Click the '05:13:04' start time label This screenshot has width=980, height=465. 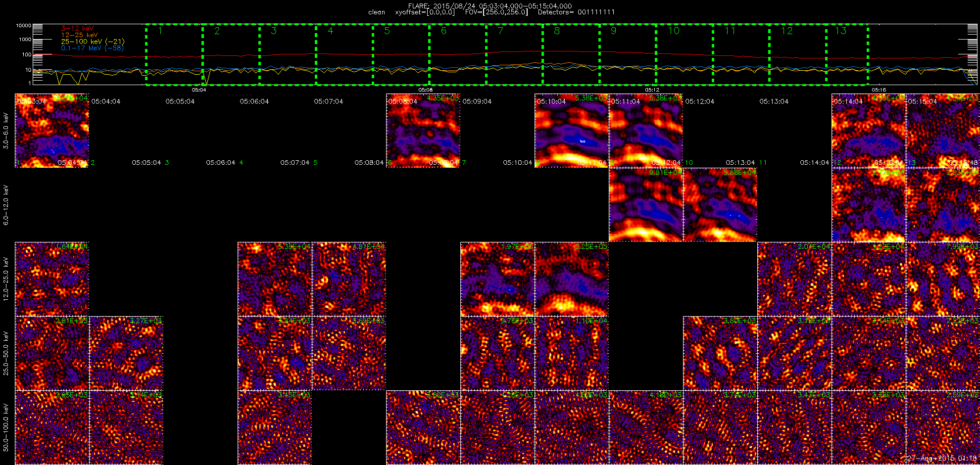click(774, 101)
